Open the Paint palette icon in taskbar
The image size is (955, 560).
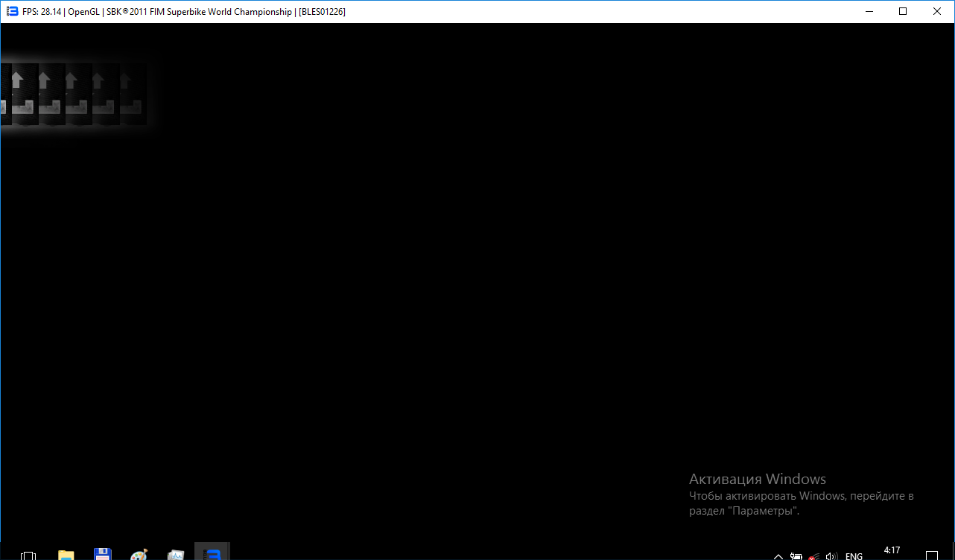pyautogui.click(x=139, y=555)
